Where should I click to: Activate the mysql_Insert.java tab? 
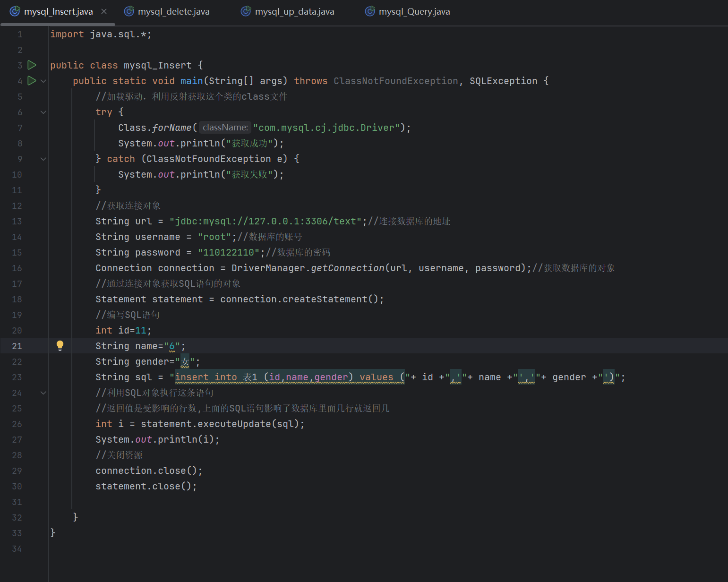[58, 11]
